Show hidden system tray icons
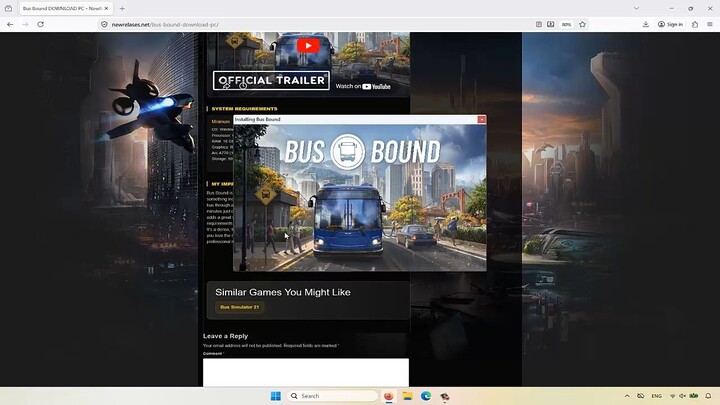The width and height of the screenshot is (720, 405). (627, 396)
